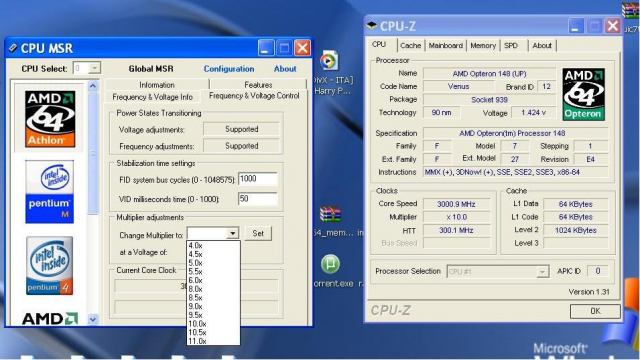Click the Core Speed value 3000.9 MHz
Viewport: 640px width, 360px height.
pos(456,204)
